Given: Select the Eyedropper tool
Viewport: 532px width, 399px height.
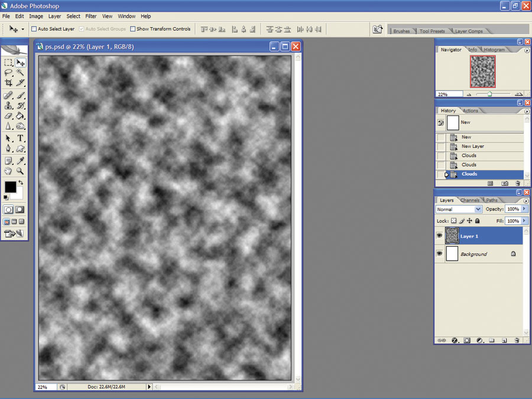Looking at the screenshot, I should 20,161.
